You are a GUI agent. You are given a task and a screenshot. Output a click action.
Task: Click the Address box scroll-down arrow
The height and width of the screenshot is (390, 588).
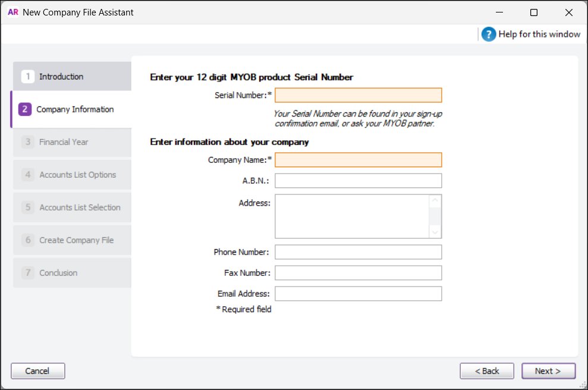[x=436, y=232]
